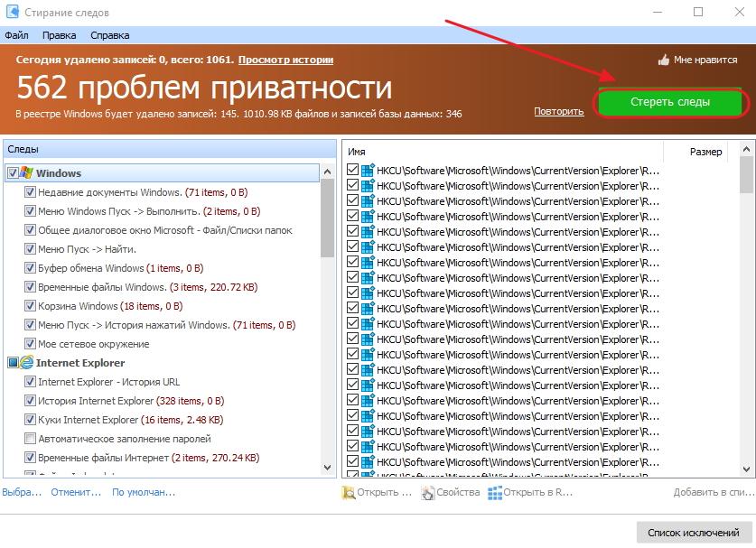Click the registry list scrollbar down arrow
Viewport: 756px width, 548px height.
(746, 469)
